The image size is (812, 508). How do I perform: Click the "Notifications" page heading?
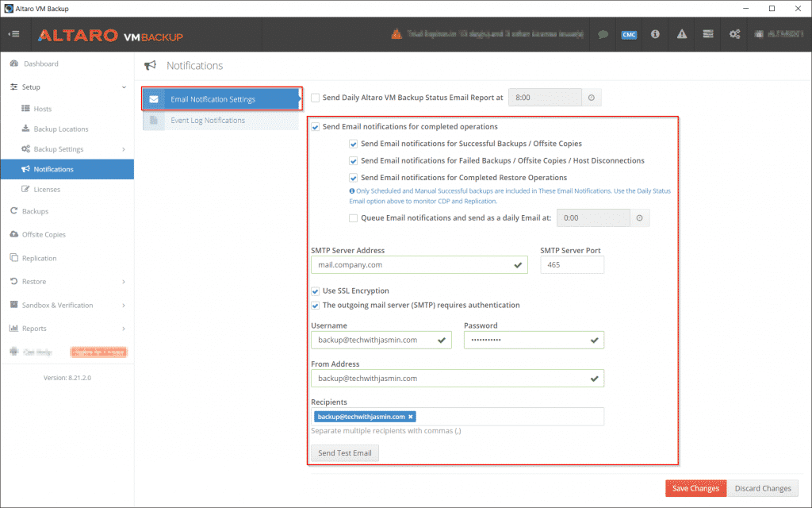pyautogui.click(x=195, y=66)
